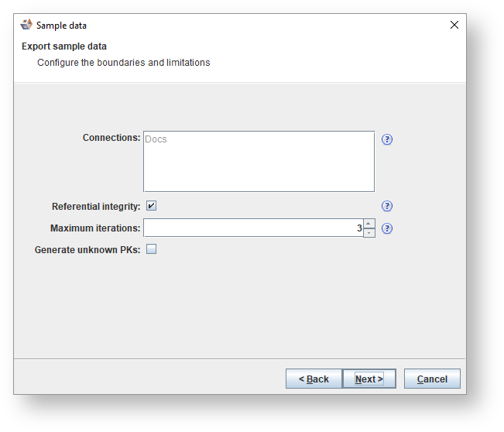Click the Generate unknown PKs label

87,250
